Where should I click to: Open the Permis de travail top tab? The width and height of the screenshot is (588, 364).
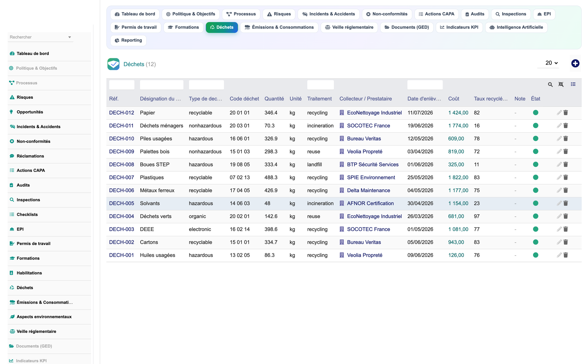click(136, 27)
